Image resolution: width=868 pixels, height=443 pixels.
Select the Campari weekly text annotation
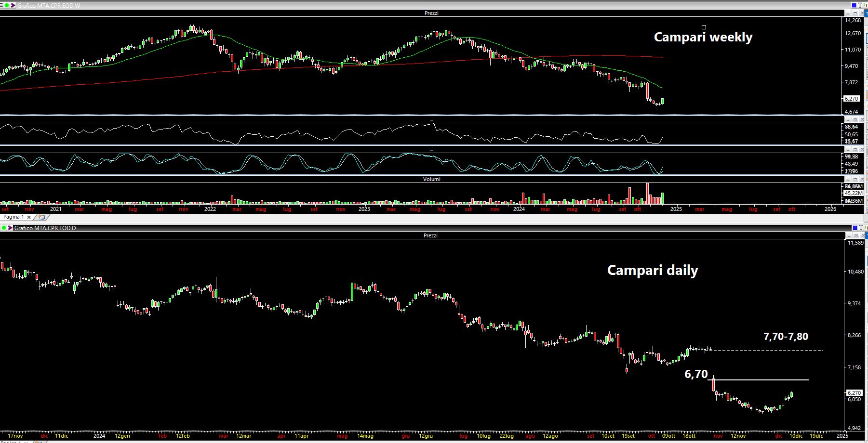(x=703, y=37)
